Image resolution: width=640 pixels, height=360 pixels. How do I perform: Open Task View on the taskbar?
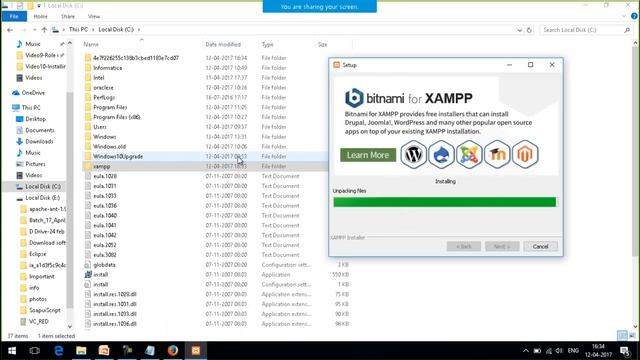pyautogui.click(x=35, y=351)
